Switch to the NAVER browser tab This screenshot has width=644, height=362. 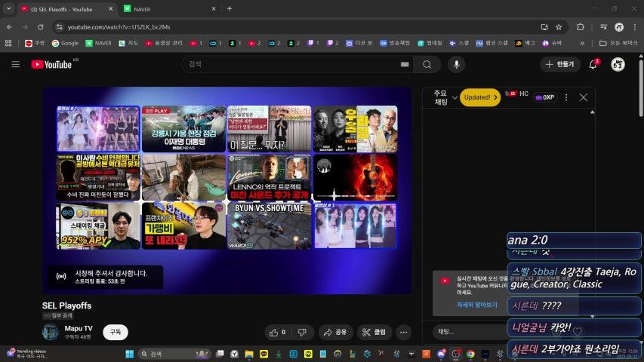click(x=170, y=9)
